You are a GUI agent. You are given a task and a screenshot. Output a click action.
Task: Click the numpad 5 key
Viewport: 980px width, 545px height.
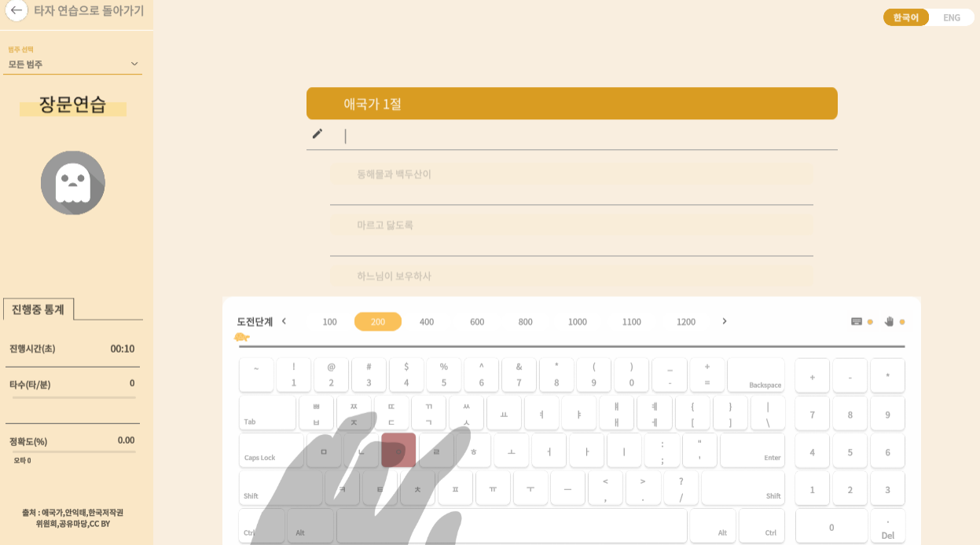[850, 450]
